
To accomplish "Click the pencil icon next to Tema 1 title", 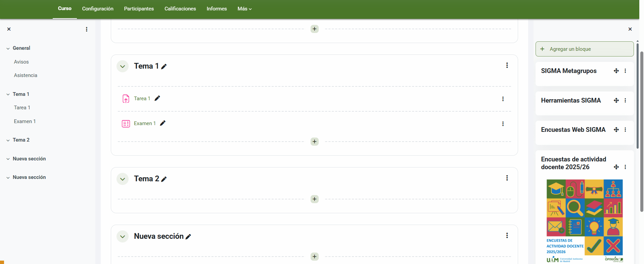I will click(x=164, y=67).
